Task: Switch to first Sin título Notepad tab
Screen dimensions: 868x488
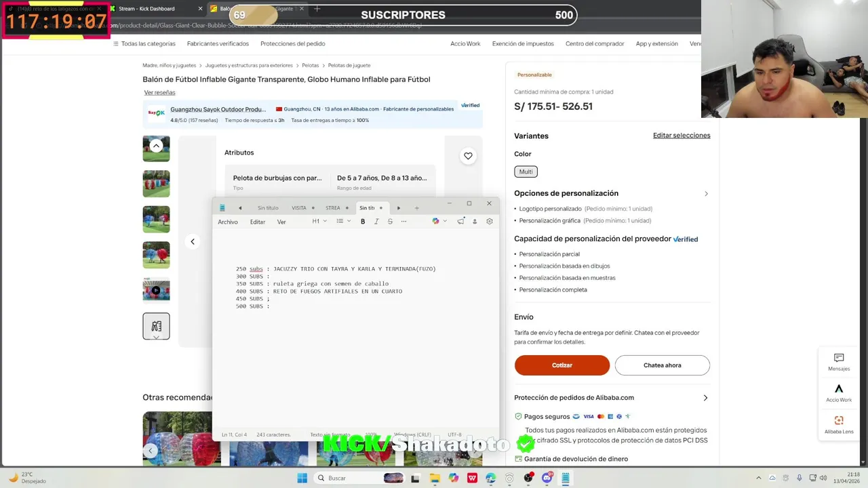Action: (x=268, y=208)
